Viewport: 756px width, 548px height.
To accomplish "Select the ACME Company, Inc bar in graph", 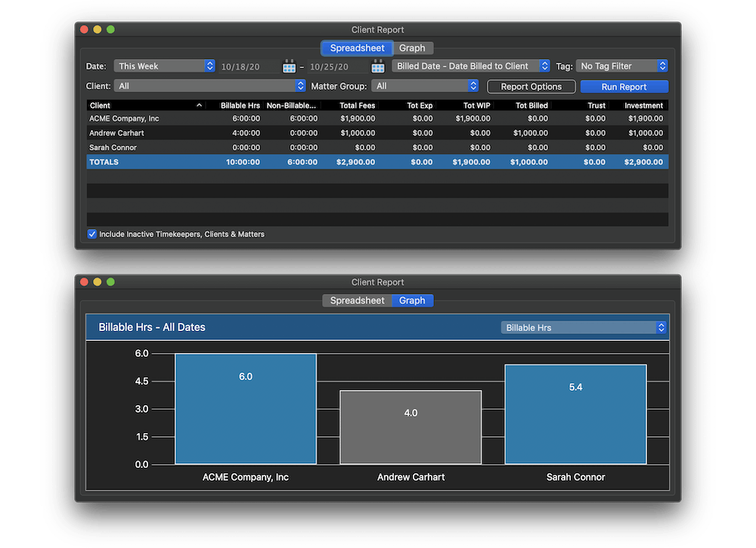I will (x=246, y=409).
